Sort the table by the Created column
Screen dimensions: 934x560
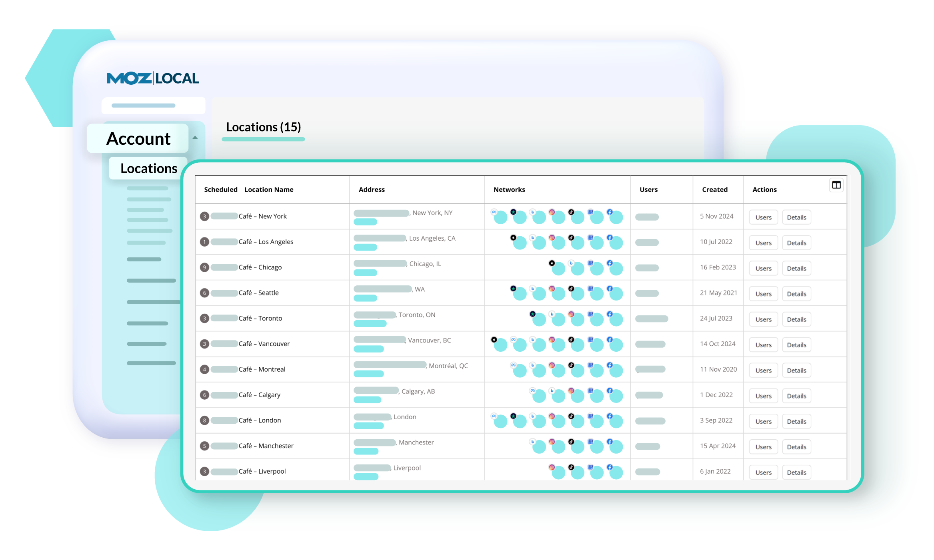coord(714,189)
